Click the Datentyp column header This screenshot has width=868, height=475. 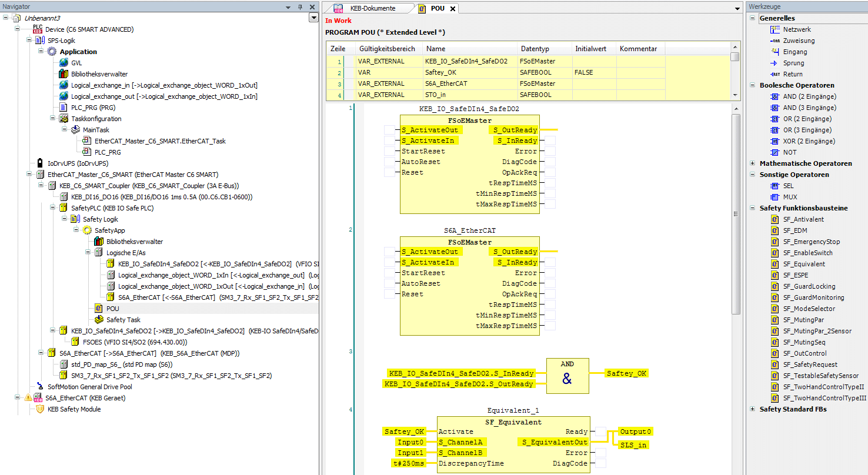(544, 49)
